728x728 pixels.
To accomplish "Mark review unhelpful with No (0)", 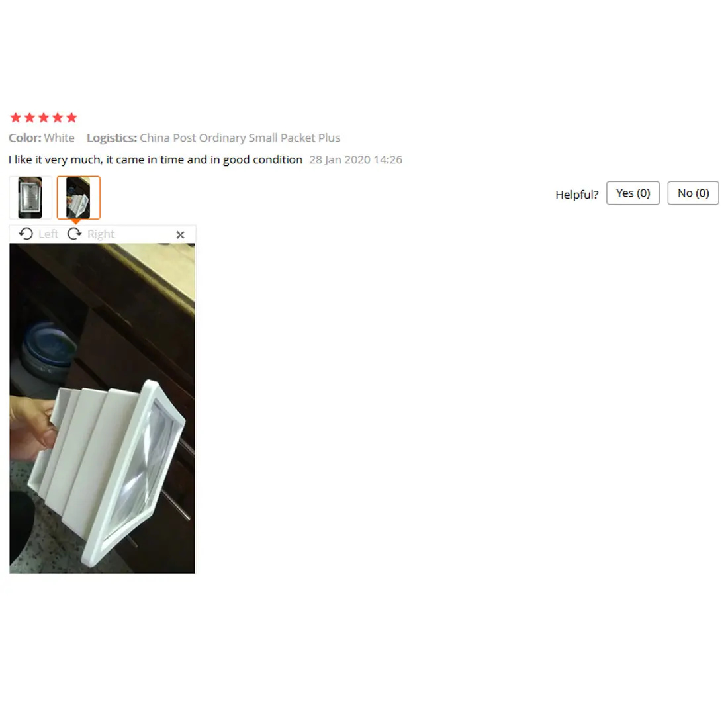I will click(x=693, y=193).
